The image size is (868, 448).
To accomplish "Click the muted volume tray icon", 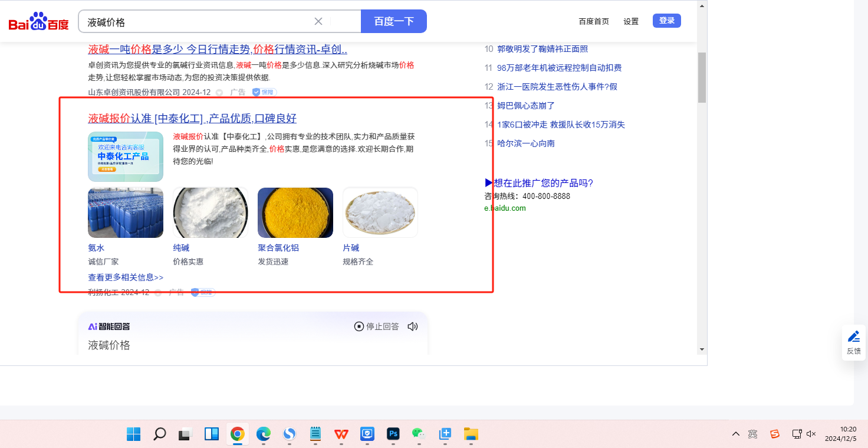I will tap(811, 434).
